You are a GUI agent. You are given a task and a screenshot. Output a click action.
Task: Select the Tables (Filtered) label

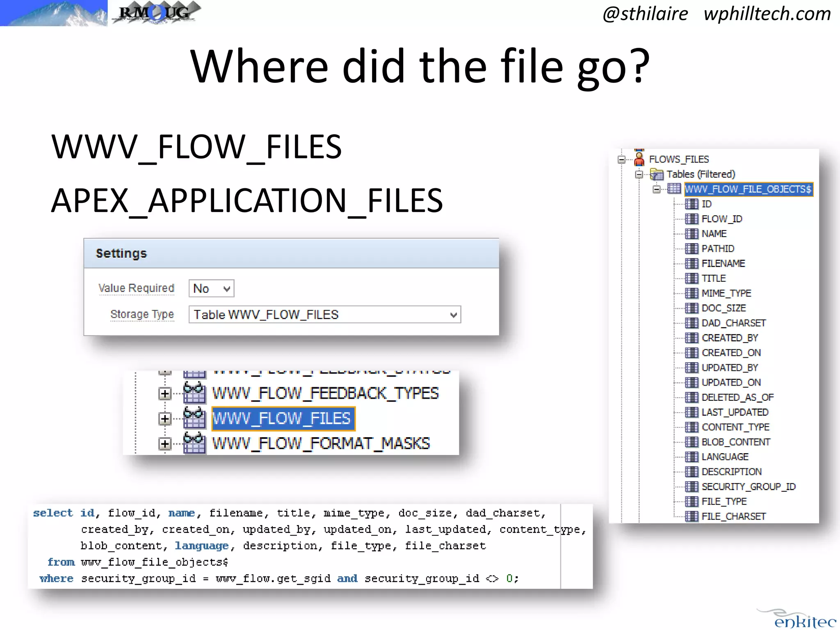click(x=701, y=174)
